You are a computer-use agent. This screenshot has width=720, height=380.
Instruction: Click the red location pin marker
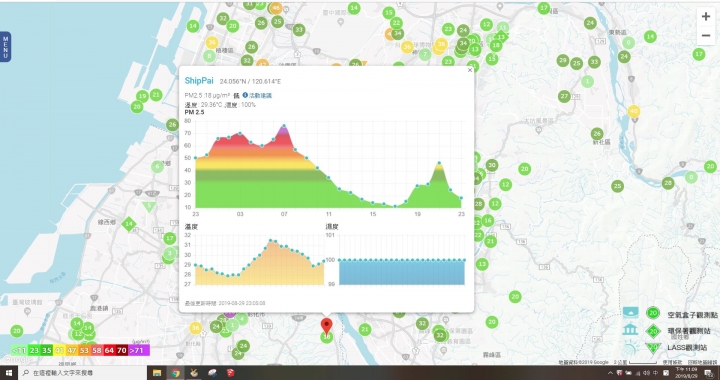[x=326, y=325]
